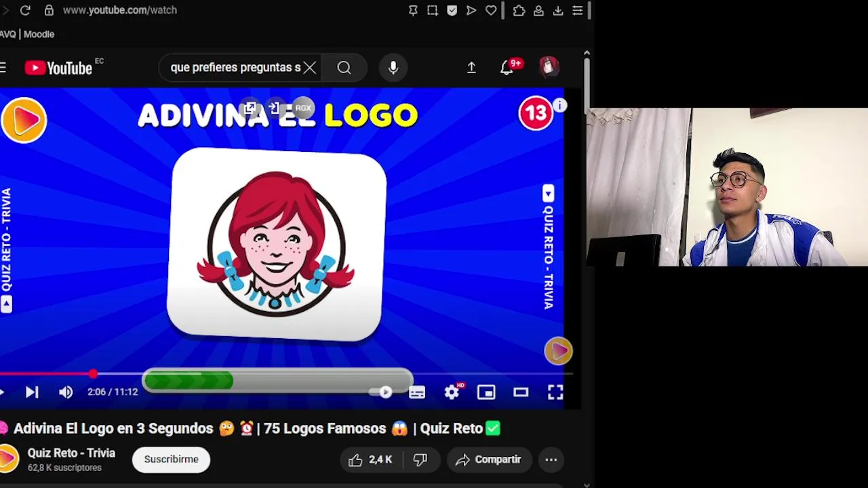The image size is (868, 488).
Task: Click the red progress scrubber handle
Action: click(x=93, y=373)
